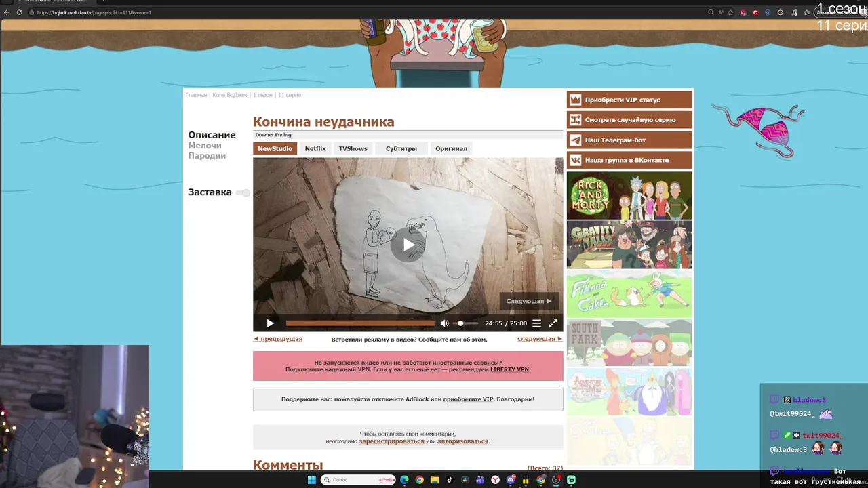The height and width of the screenshot is (488, 868).
Task: Click the авторизоваться link
Action: 462,441
